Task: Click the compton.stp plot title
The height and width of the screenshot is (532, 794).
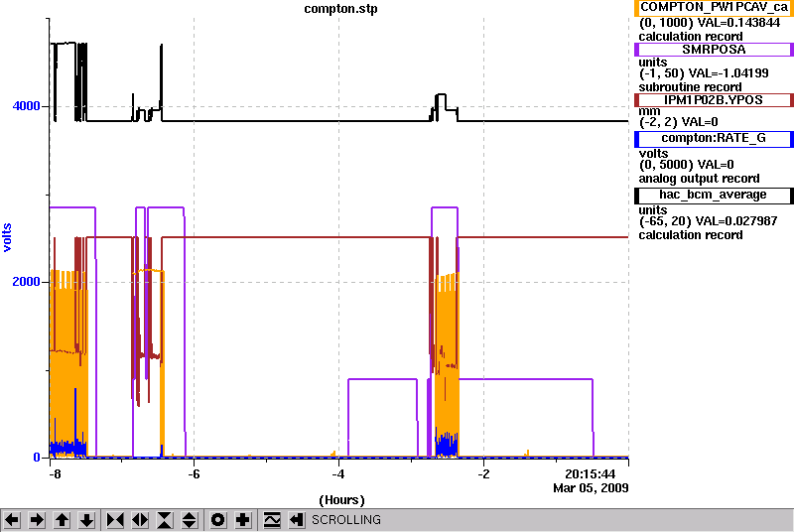Action: tap(340, 9)
